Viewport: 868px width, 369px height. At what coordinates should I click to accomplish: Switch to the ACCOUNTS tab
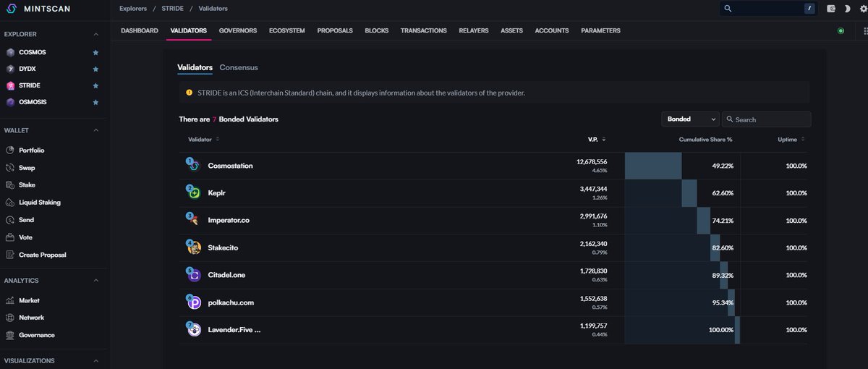point(552,31)
